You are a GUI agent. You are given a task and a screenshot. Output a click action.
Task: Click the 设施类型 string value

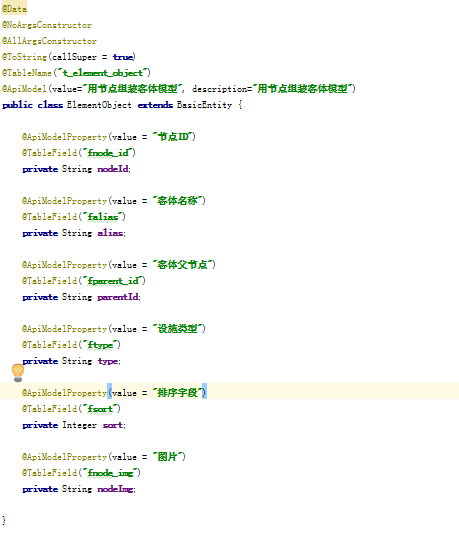click(178, 329)
